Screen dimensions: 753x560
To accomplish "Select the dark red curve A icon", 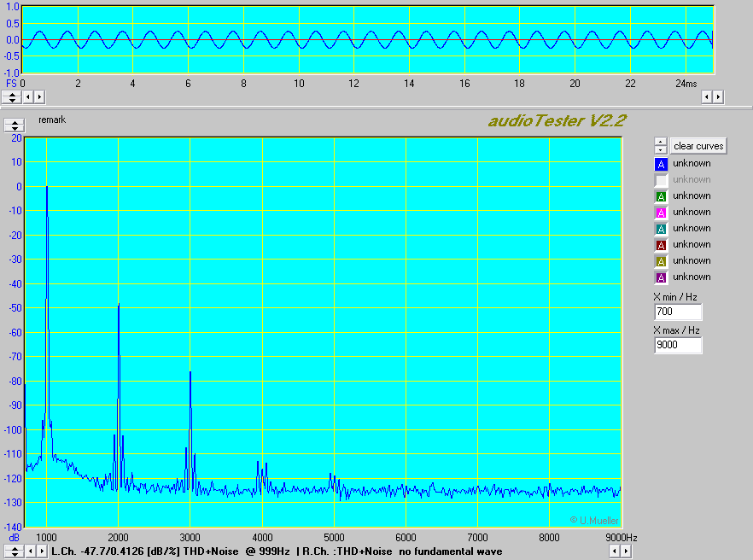I will click(661, 245).
